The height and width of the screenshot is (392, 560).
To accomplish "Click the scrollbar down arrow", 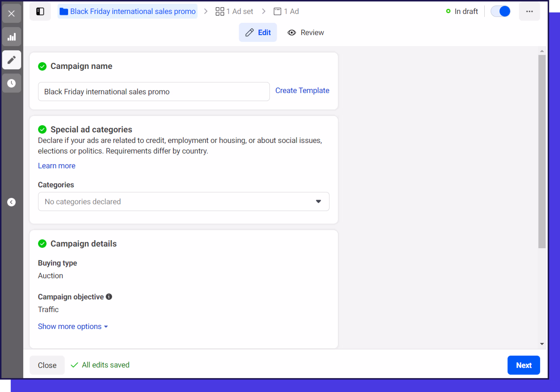I will 542,344.
